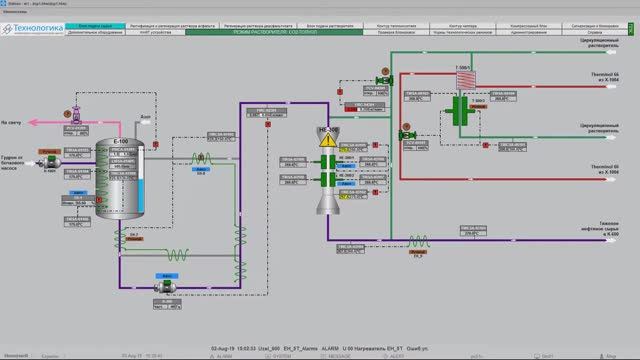Toggle the Авто label left of vessel E-100
The image size is (640, 360).
78,192
